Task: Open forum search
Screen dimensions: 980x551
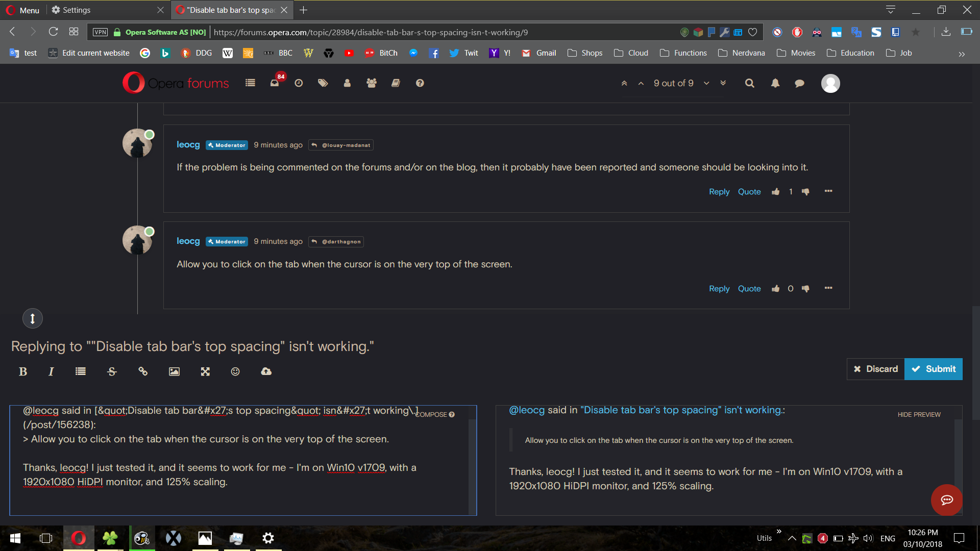Action: (749, 83)
